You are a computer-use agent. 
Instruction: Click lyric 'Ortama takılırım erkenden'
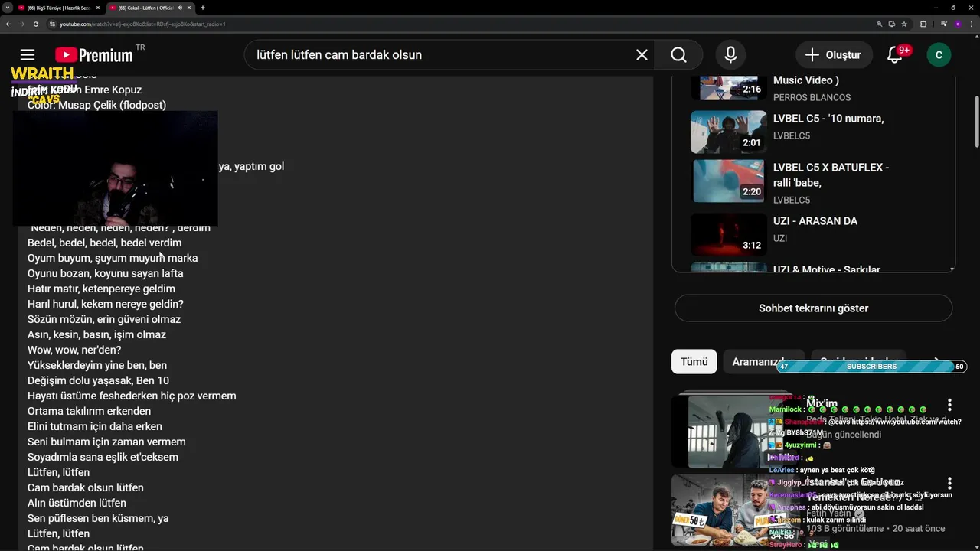(x=89, y=411)
